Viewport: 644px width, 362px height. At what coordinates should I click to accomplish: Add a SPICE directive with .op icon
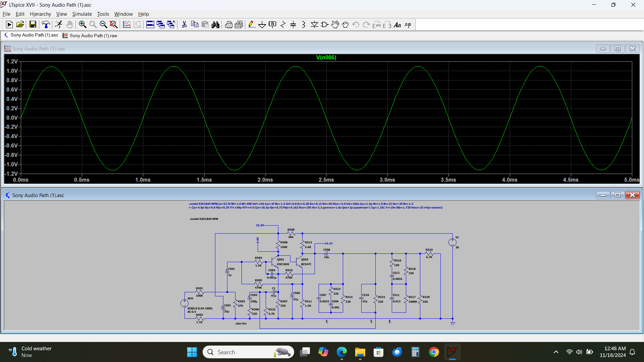408,24
